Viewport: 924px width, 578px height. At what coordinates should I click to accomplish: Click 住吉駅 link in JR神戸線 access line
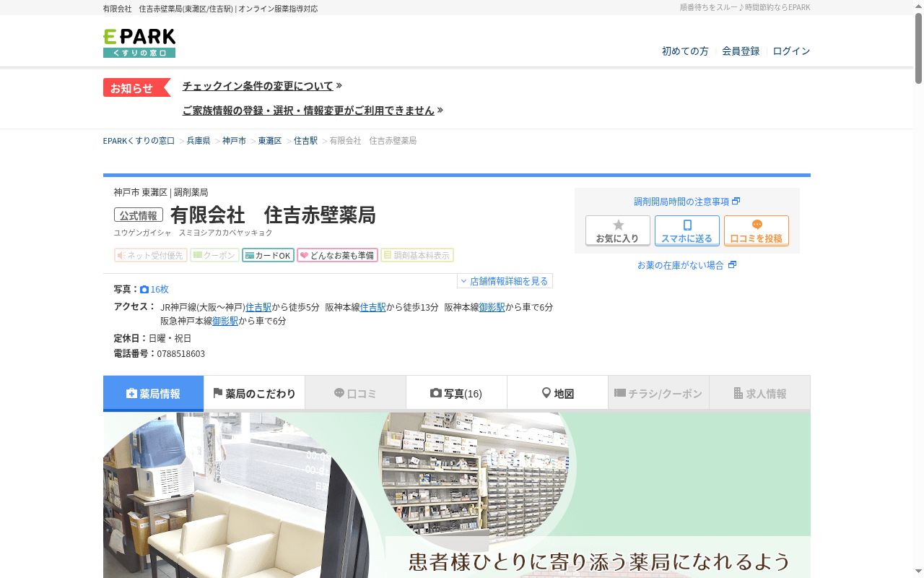[258, 307]
